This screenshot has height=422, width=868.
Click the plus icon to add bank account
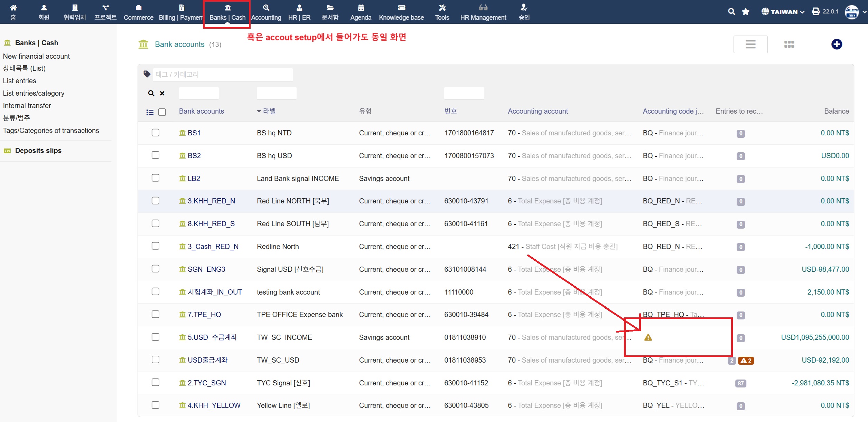tap(836, 44)
